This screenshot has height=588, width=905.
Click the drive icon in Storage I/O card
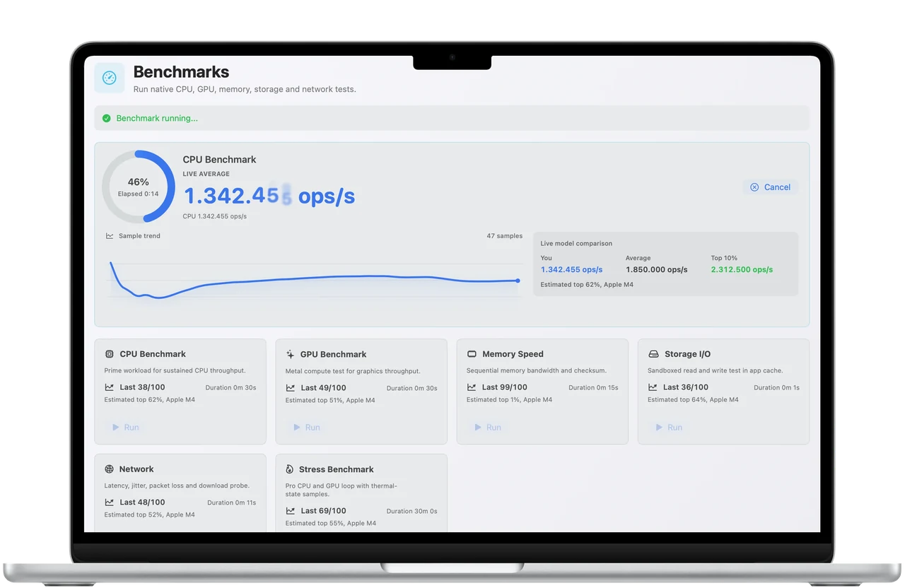pos(653,354)
